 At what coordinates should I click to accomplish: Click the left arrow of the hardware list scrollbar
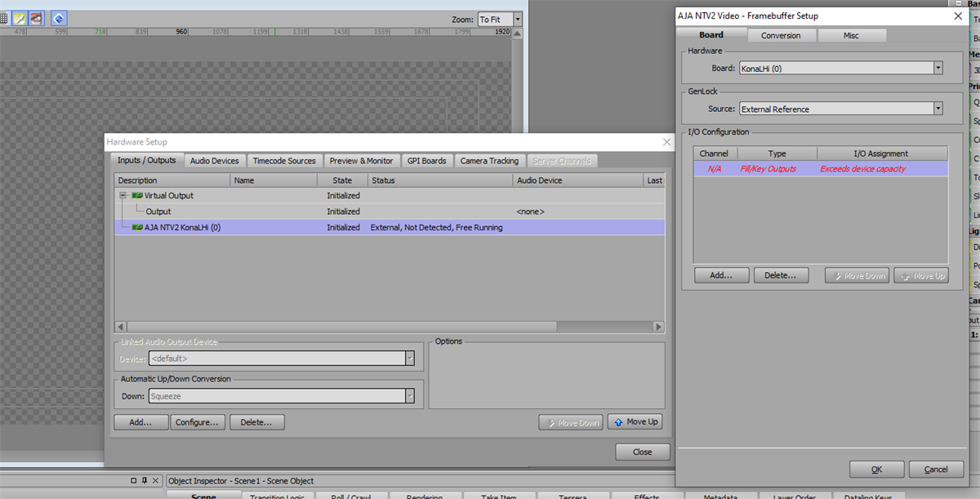tap(120, 327)
